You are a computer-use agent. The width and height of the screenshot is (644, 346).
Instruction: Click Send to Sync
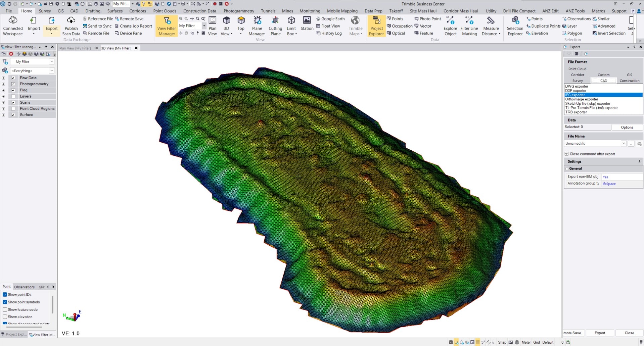[97, 26]
